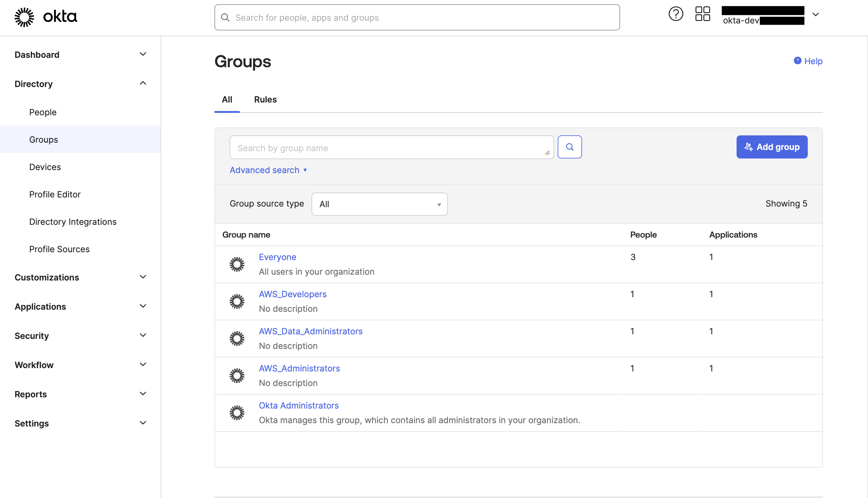Expand the Customizations sidebar section
Image resolution: width=868 pixels, height=498 pixels.
tap(80, 277)
